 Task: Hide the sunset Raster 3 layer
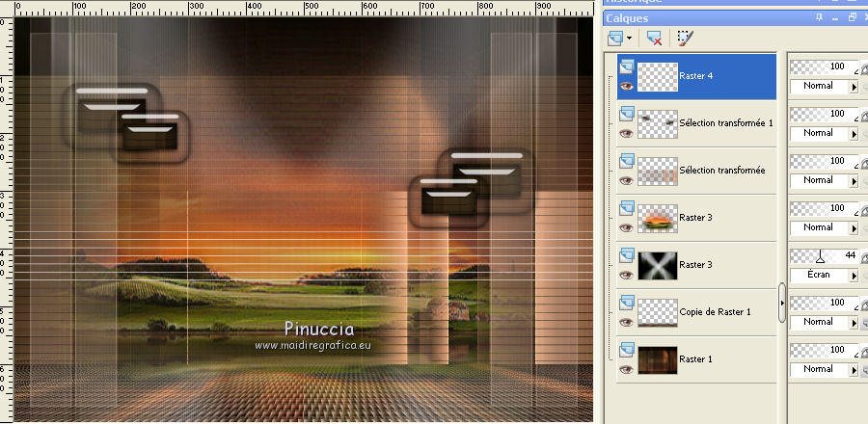[x=626, y=227]
